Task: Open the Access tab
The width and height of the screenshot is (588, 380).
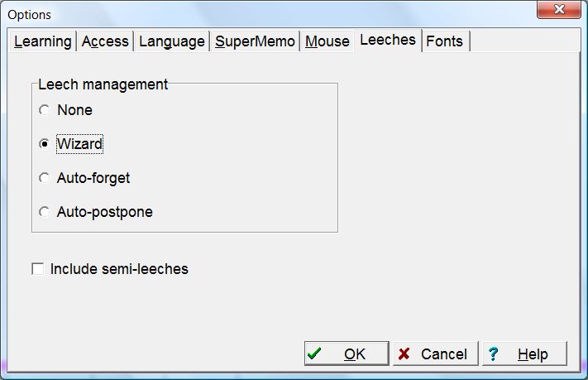Action: tap(105, 41)
